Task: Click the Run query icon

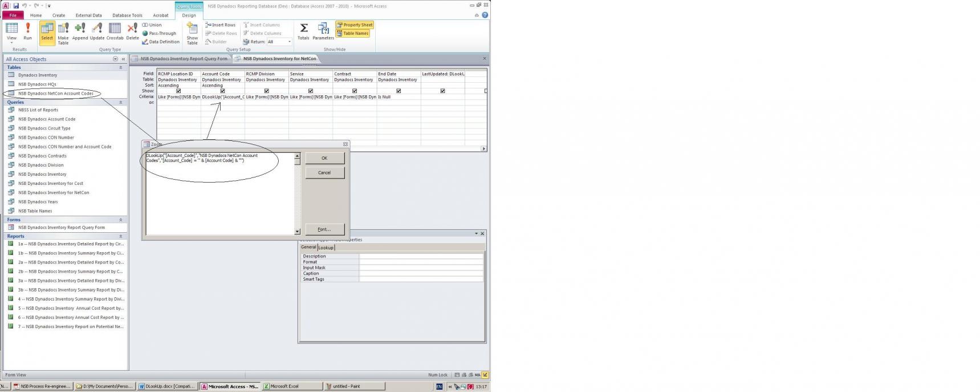Action: pos(27,31)
